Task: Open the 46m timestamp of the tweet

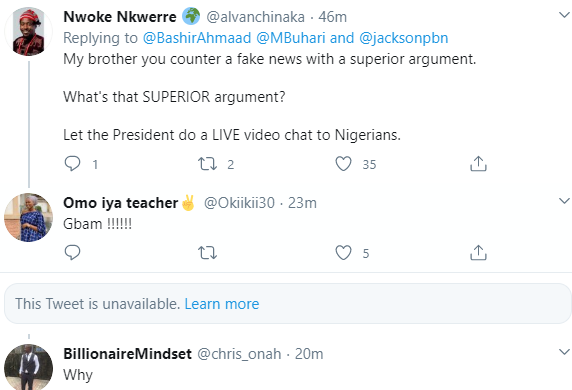Action: pyautogui.click(x=332, y=17)
